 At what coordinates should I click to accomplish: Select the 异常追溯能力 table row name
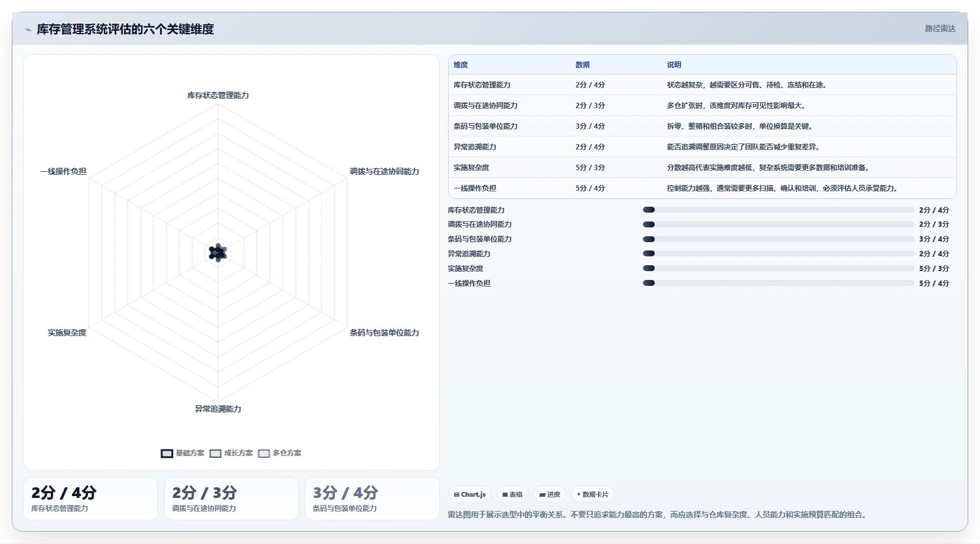tap(475, 147)
